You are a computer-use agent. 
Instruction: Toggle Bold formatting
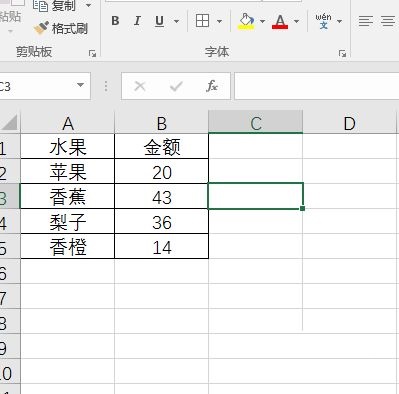pyautogui.click(x=115, y=21)
